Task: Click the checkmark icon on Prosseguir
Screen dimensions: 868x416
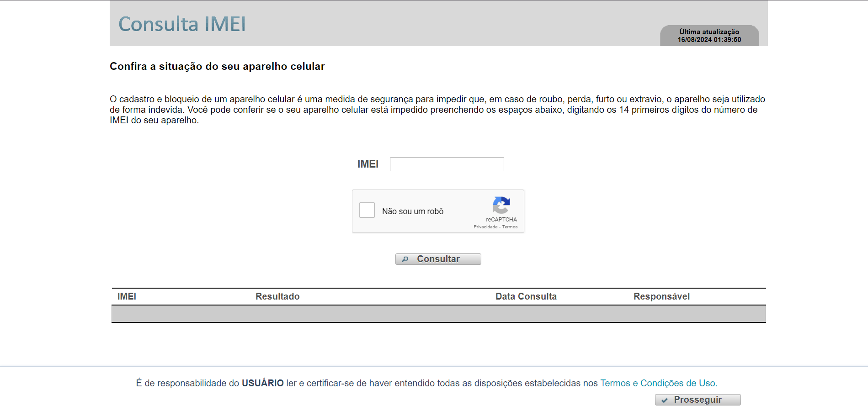Action: 665,400
